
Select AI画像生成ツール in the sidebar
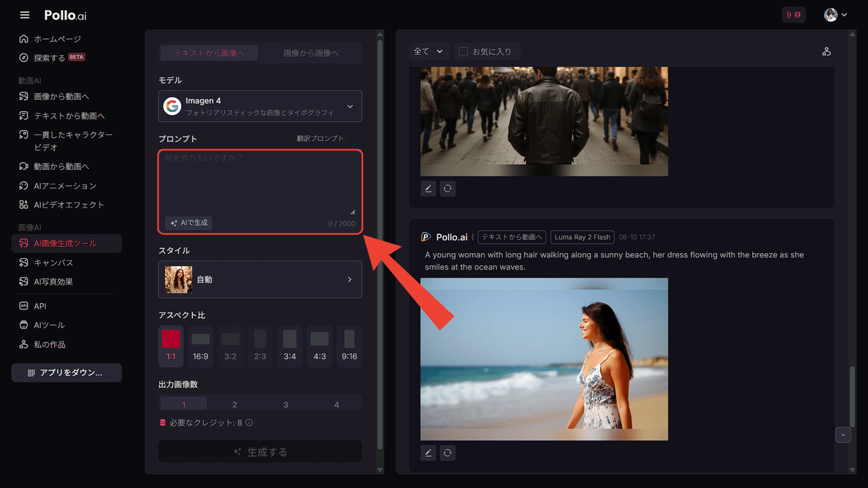point(67,243)
